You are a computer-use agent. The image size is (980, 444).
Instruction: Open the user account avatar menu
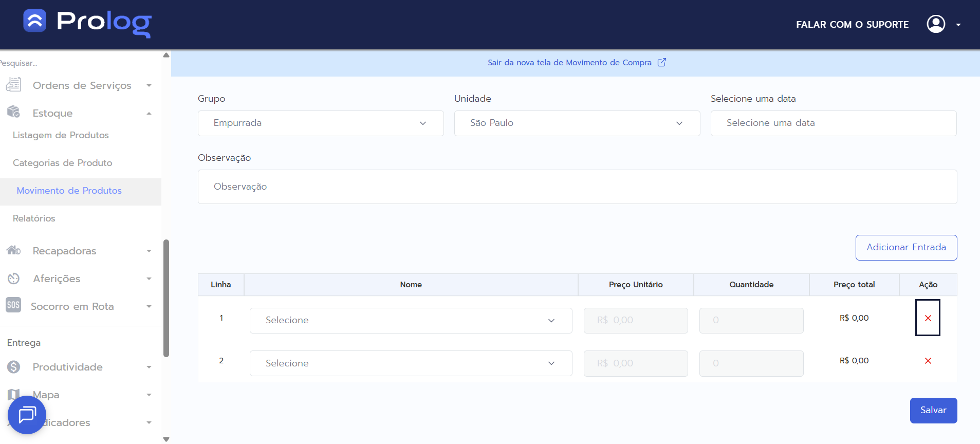tap(936, 24)
